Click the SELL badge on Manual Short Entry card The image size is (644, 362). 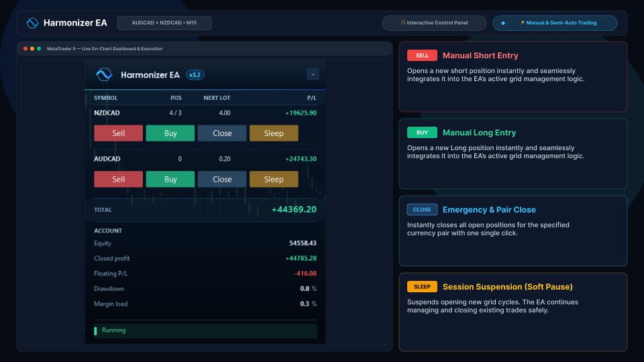click(x=422, y=56)
